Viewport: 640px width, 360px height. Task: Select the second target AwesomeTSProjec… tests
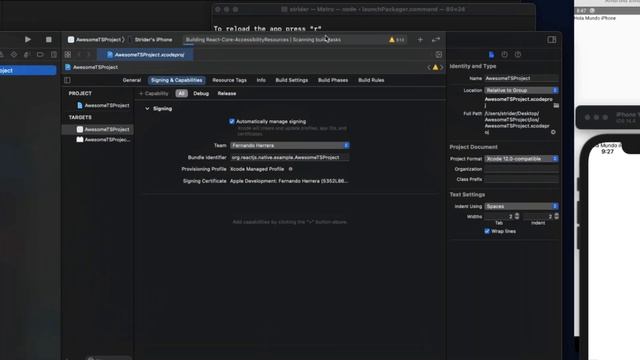(x=103, y=140)
